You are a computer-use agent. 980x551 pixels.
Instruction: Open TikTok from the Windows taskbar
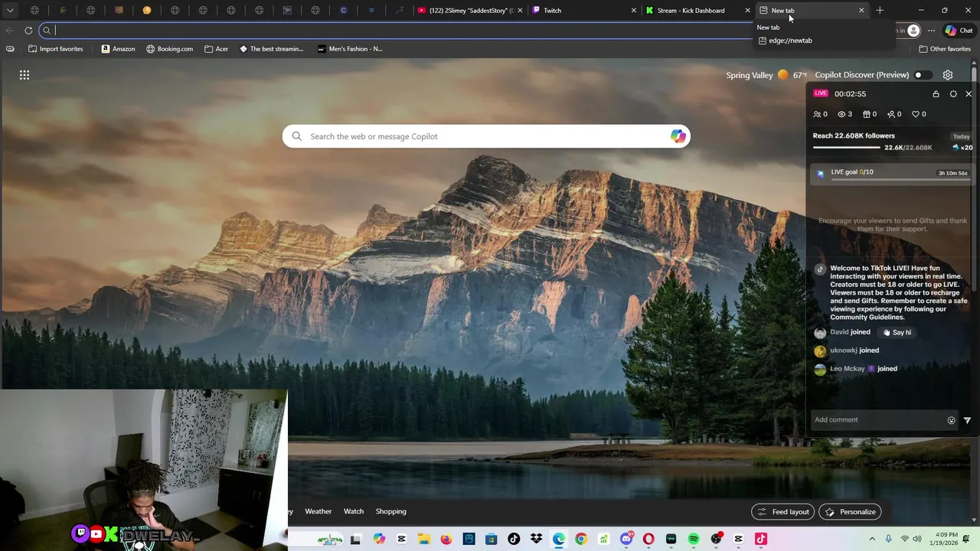[x=514, y=539]
